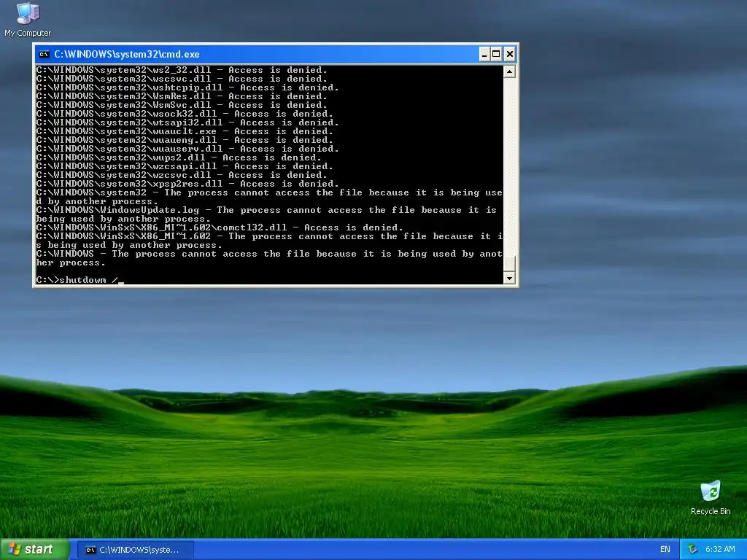Click the xpsp2res.dll line in console
This screenshot has width=747, height=560.
pyautogui.click(x=187, y=184)
